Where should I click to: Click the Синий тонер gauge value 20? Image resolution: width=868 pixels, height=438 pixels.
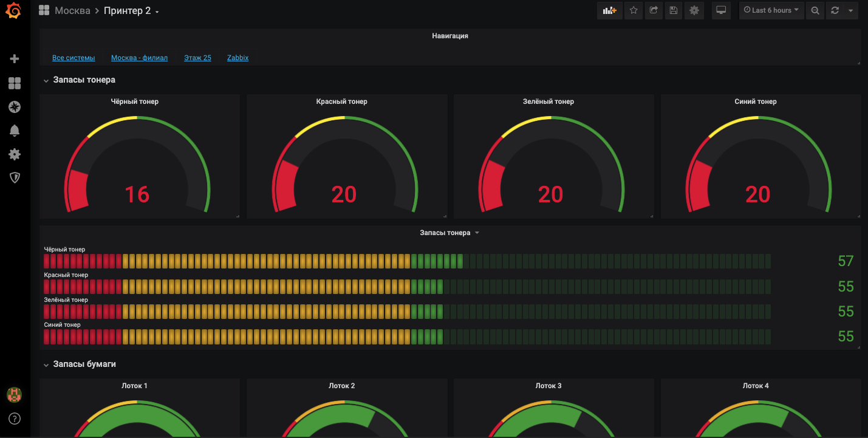click(757, 194)
